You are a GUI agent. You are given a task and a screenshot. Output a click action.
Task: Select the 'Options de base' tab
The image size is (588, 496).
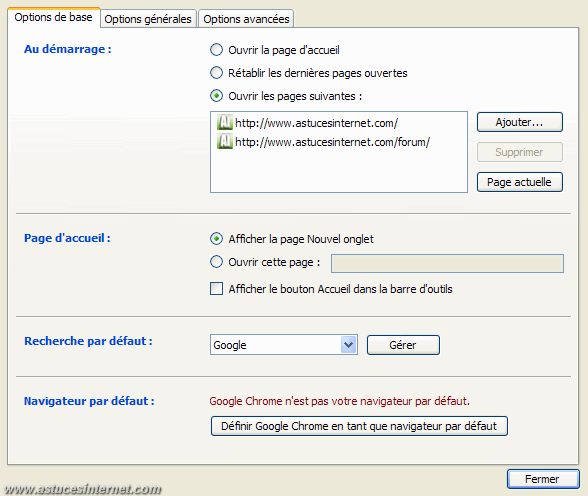[53, 17]
